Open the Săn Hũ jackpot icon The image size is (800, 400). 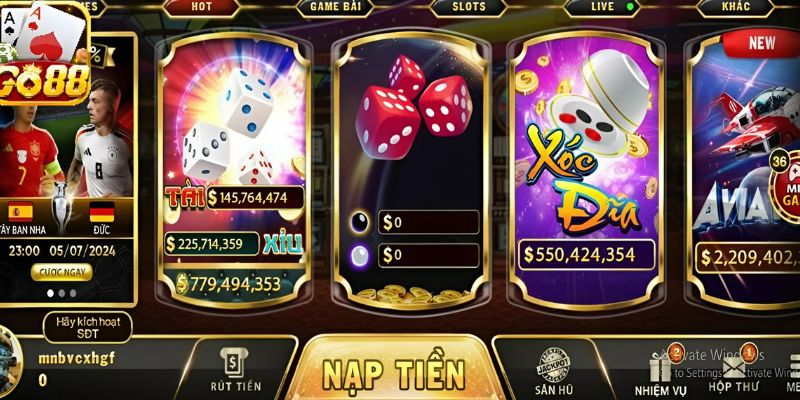click(554, 362)
